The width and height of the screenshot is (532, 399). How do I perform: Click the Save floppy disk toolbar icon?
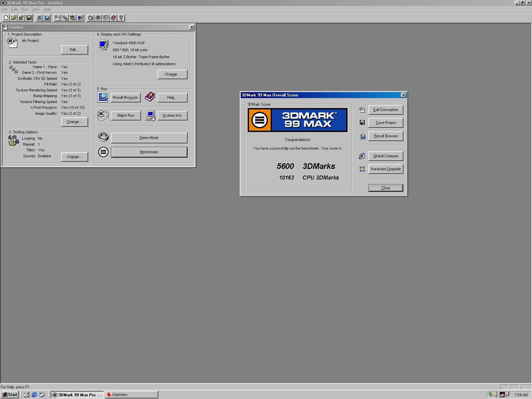click(29, 18)
